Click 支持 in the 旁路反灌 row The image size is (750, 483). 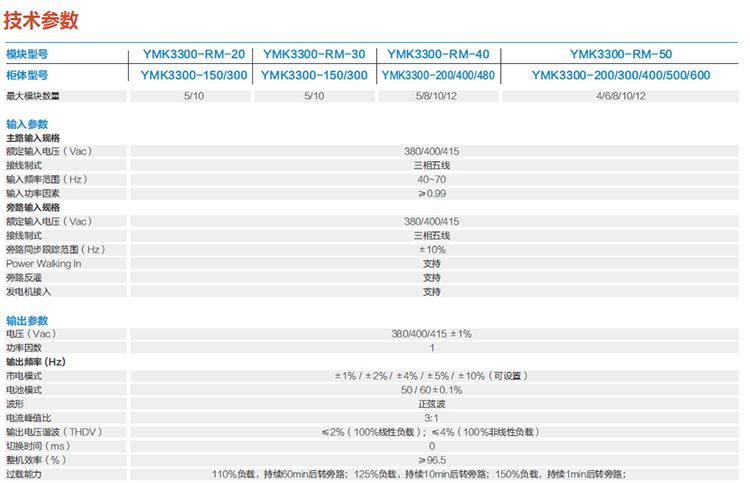(431, 278)
